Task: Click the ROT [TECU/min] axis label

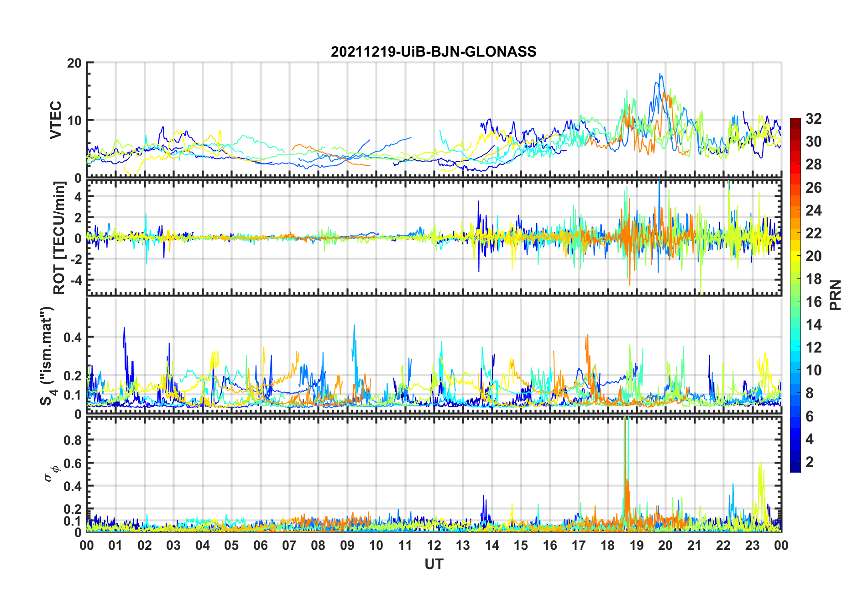Action: 59,238
